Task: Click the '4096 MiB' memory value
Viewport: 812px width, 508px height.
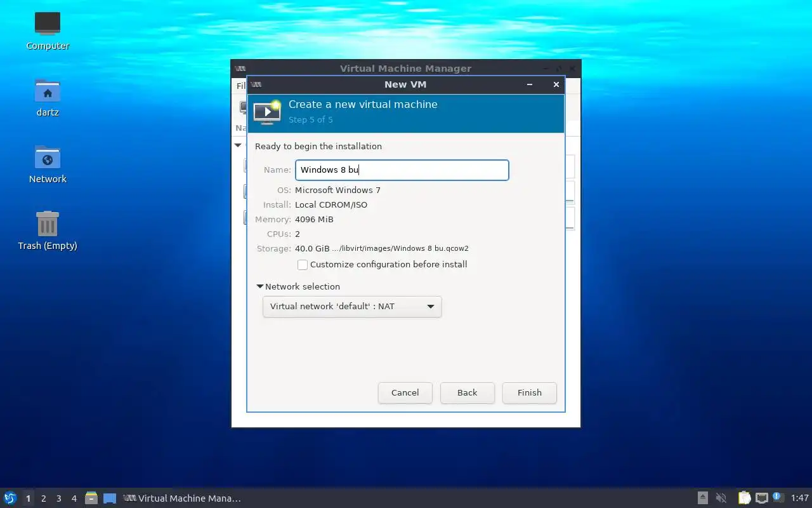Action: click(x=314, y=219)
